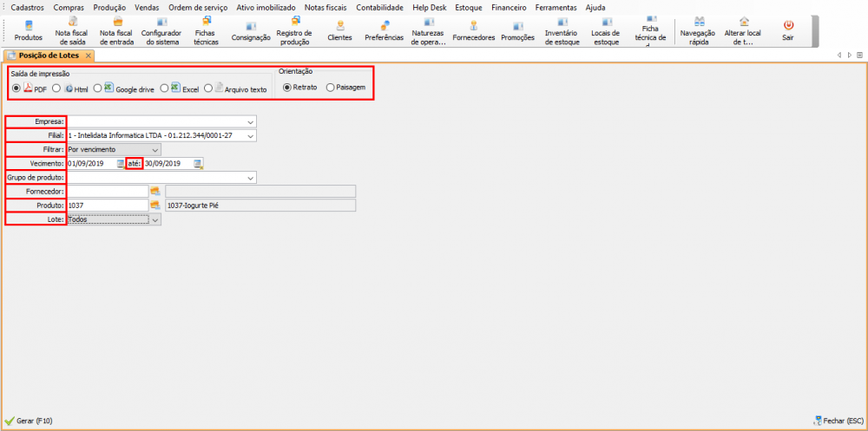Open the Clientes toolbar icon
The image size is (868, 431).
click(x=339, y=30)
